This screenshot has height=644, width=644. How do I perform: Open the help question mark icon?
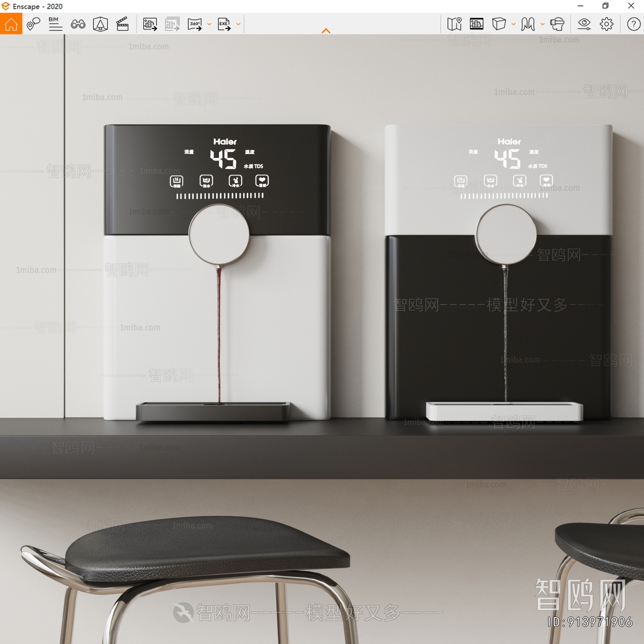(x=634, y=24)
